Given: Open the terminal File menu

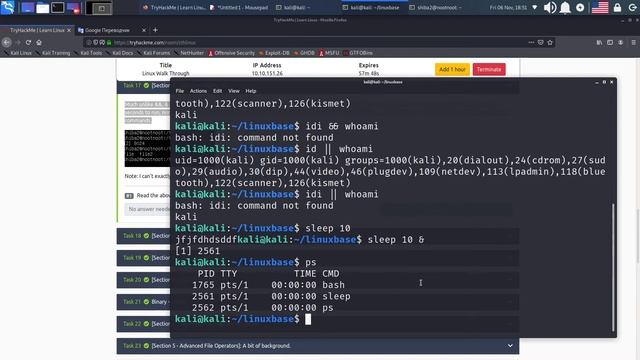Looking at the screenshot, I should pyautogui.click(x=180, y=91).
